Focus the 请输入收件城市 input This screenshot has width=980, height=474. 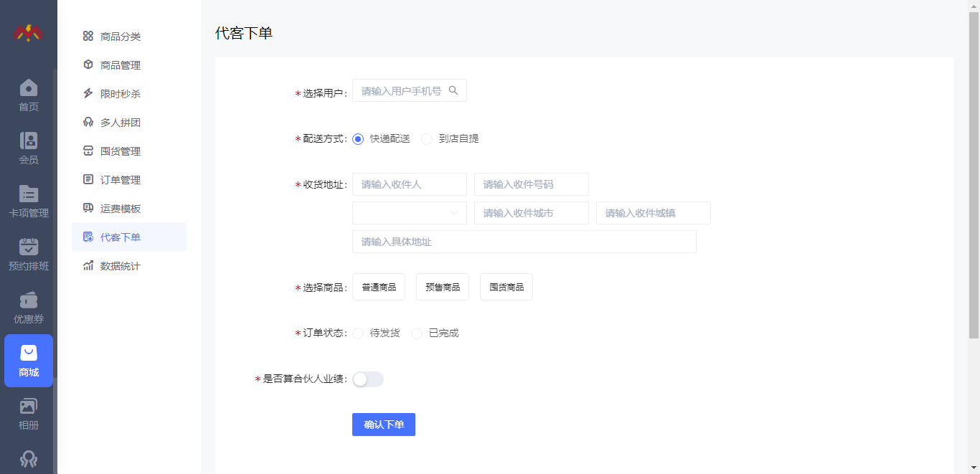(x=532, y=213)
